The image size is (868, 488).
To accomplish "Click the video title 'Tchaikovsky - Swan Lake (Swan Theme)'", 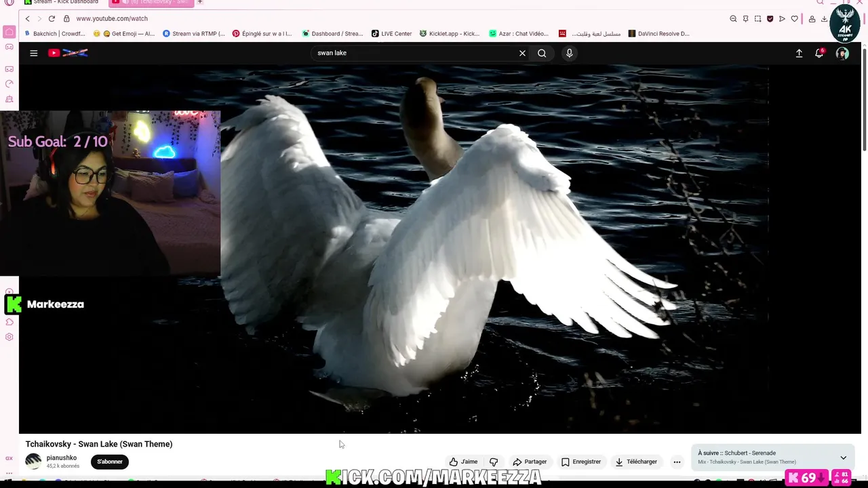I will coord(99,444).
